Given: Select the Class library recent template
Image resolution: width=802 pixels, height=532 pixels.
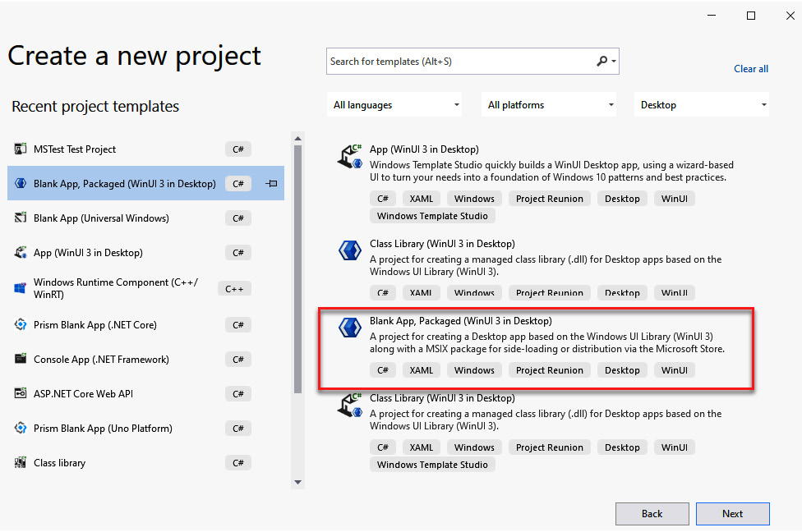Looking at the screenshot, I should click(x=145, y=463).
